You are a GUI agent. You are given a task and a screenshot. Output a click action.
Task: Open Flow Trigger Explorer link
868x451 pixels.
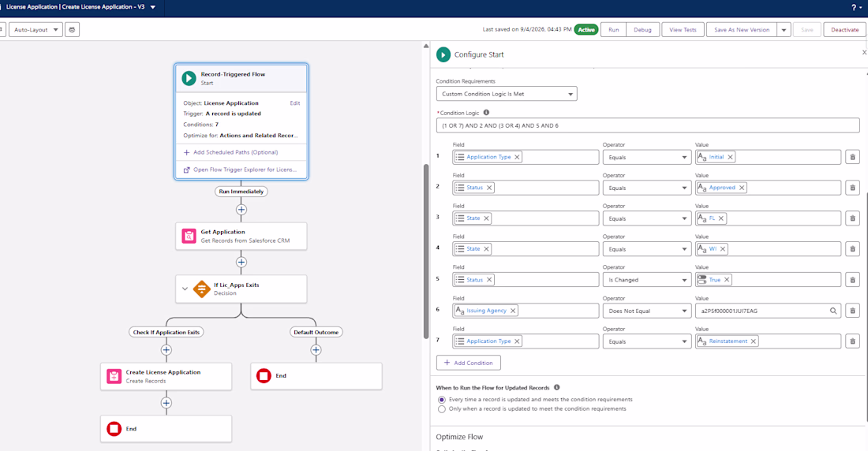245,170
